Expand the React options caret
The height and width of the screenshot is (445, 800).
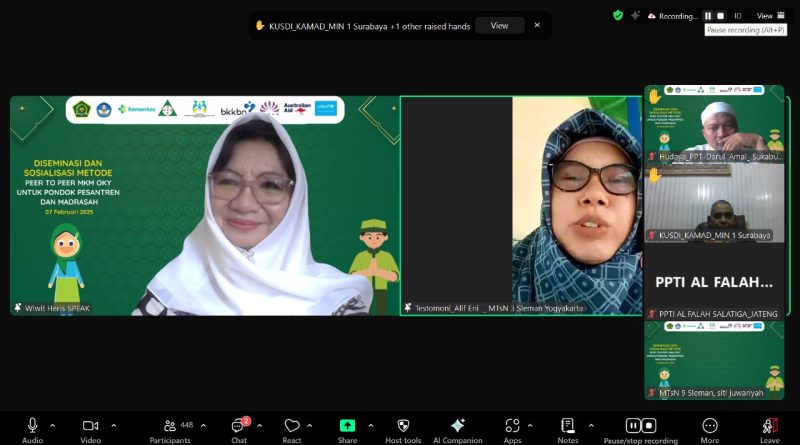coord(312,425)
